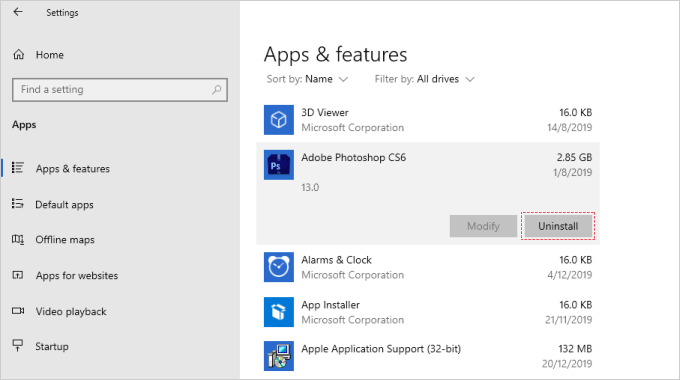680x380 pixels.
Task: Open the Home icon in sidebar
Action: click(19, 55)
